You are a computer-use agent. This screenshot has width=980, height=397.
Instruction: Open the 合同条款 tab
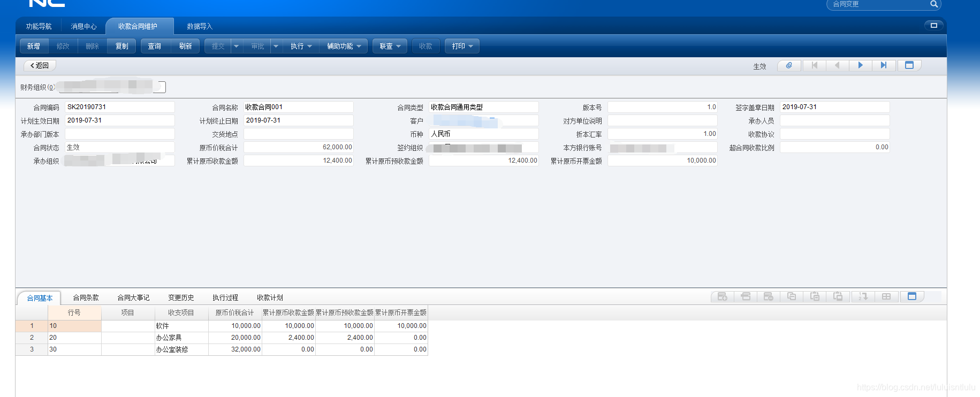click(86, 297)
